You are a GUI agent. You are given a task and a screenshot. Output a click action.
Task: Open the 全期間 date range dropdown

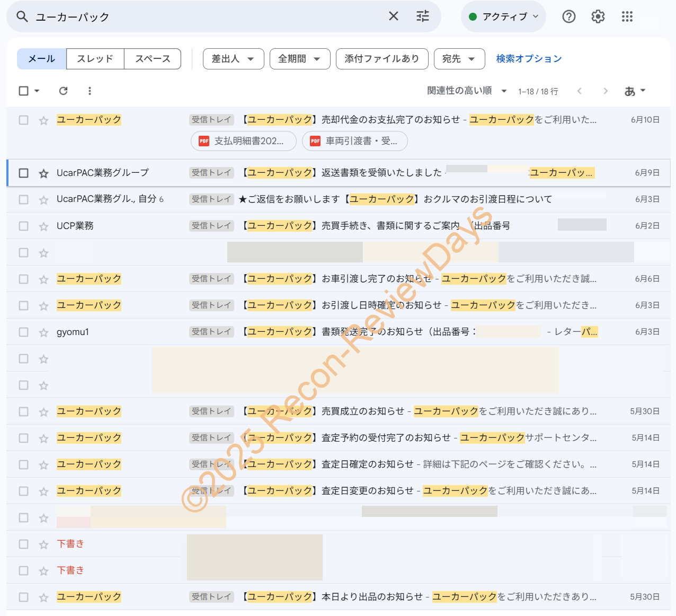point(299,59)
